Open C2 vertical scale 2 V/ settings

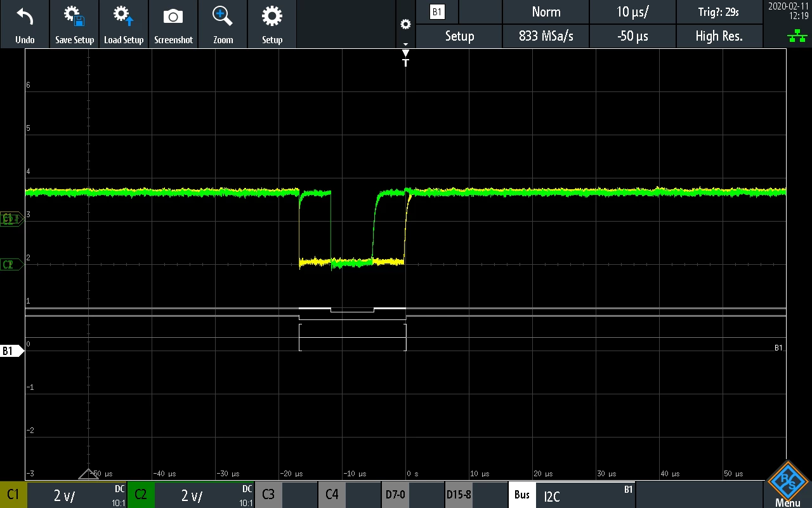point(205,495)
